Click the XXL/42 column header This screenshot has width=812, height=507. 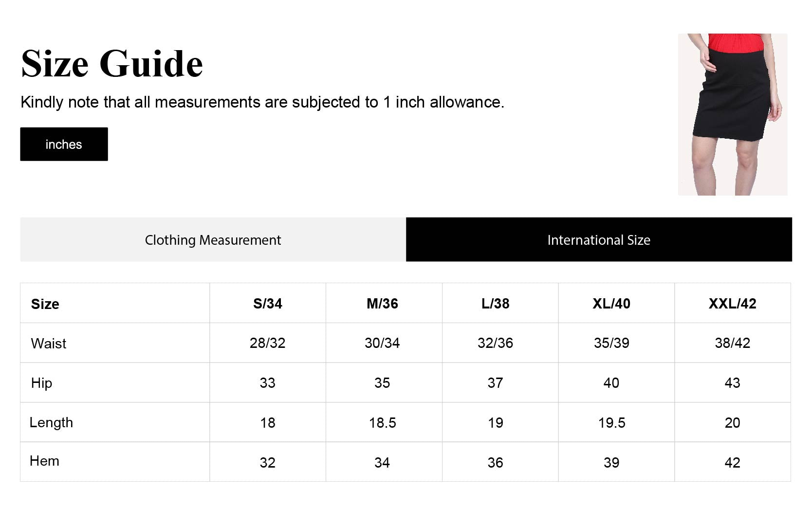point(732,303)
